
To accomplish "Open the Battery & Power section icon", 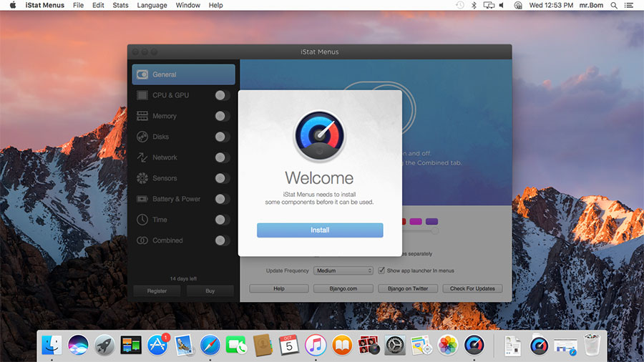I will pyautogui.click(x=142, y=199).
